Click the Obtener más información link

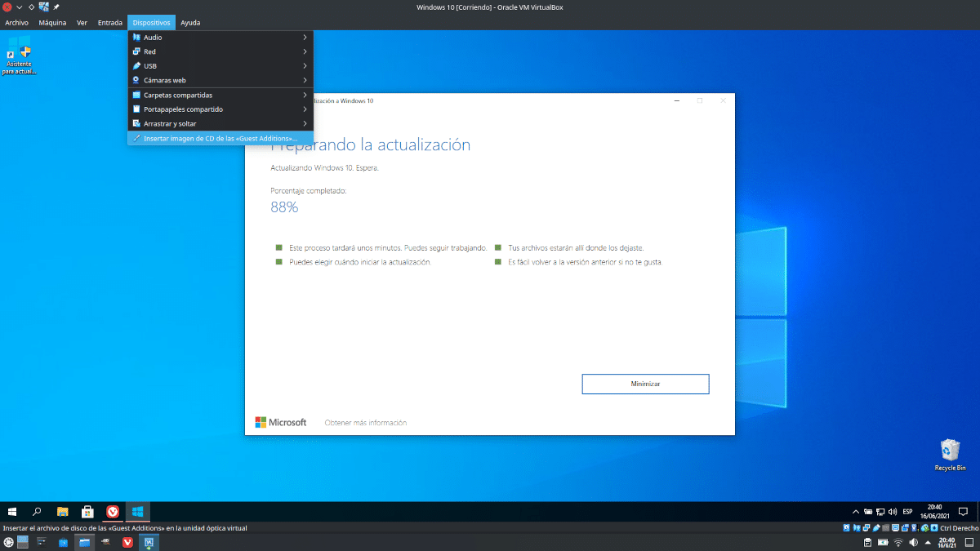pos(365,423)
